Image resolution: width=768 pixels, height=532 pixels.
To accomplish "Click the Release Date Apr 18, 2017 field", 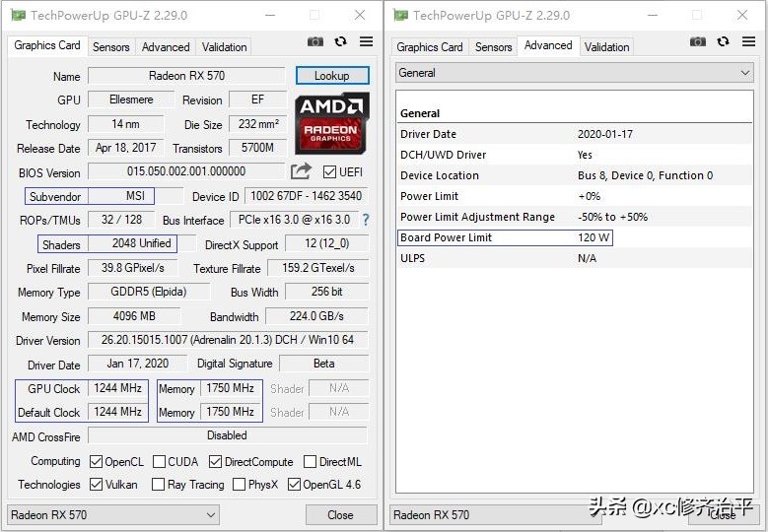I will click(126, 148).
